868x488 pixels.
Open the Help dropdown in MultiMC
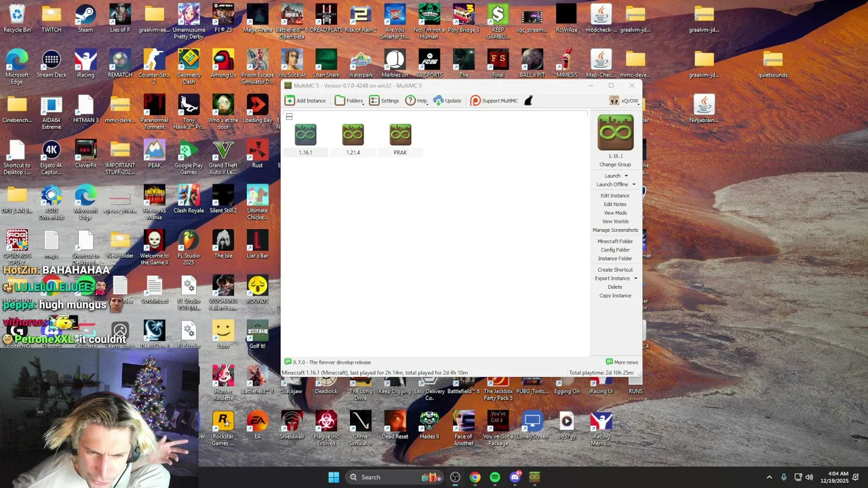(417, 100)
